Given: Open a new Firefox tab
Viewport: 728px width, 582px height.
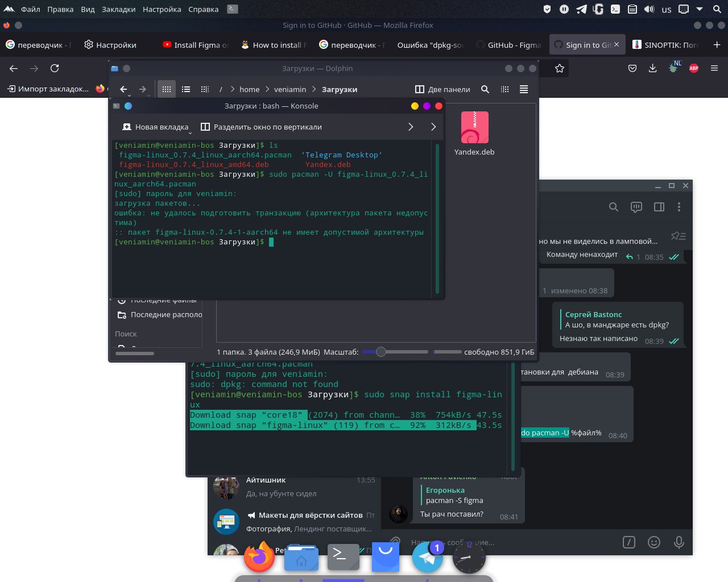Looking at the screenshot, I should [717, 45].
